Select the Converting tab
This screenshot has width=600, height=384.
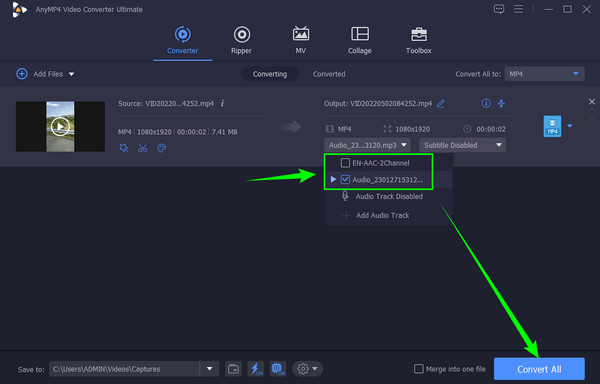[270, 74]
